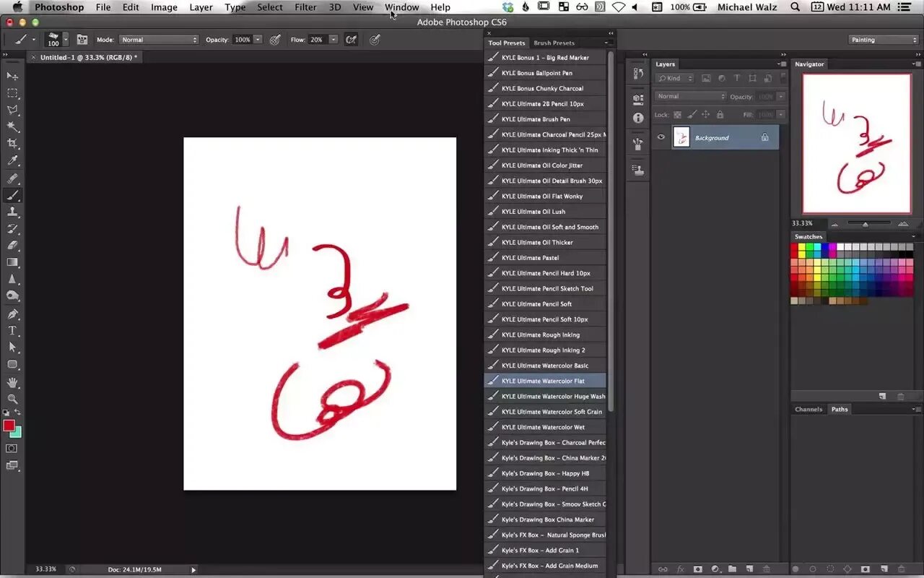Image resolution: width=924 pixels, height=578 pixels.
Task: Open the Swatches panel flyout menu
Action: point(914,237)
